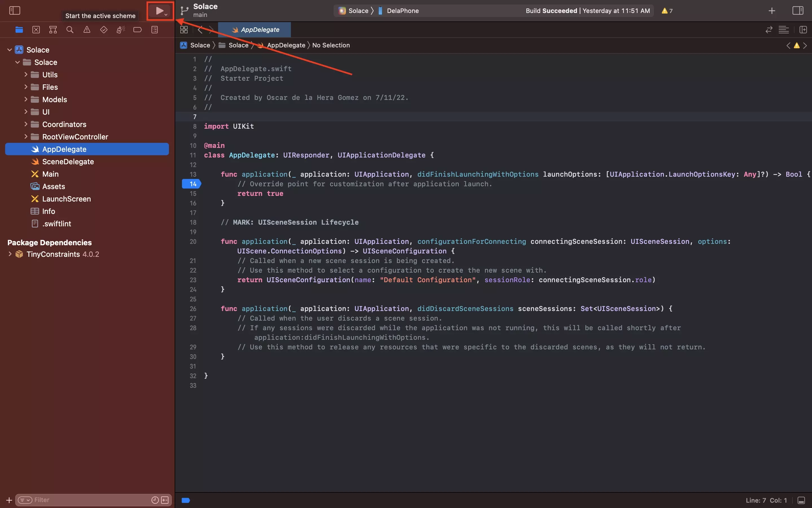Toggle source-controlled files filter
The width and height of the screenshot is (812, 508).
[x=165, y=500]
